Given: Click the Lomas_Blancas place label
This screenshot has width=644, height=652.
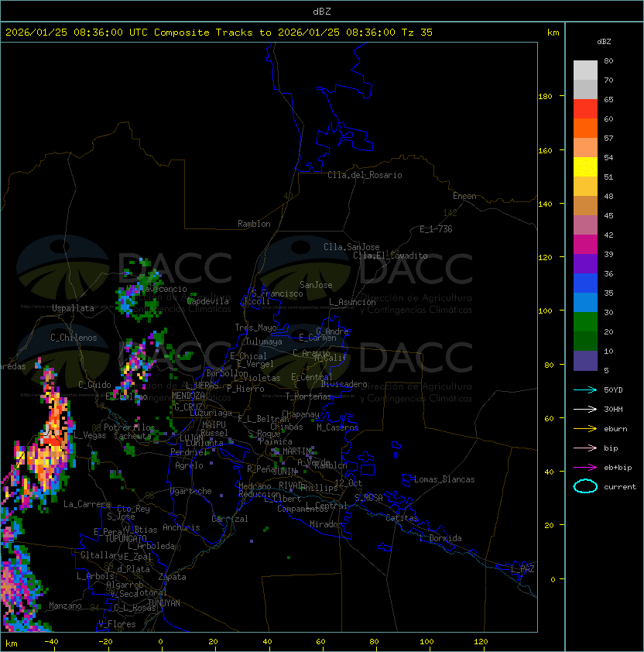Looking at the screenshot, I should pos(444,479).
